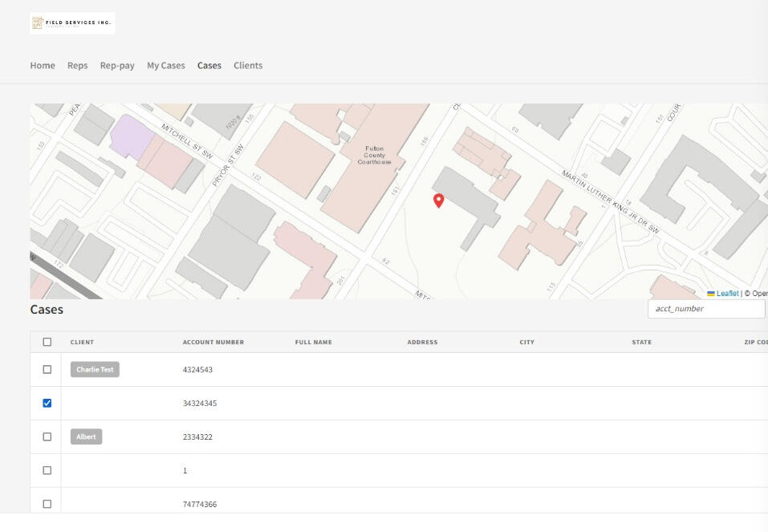Navigate to My Cases
Viewport: 768px width, 532px height.
coord(165,66)
